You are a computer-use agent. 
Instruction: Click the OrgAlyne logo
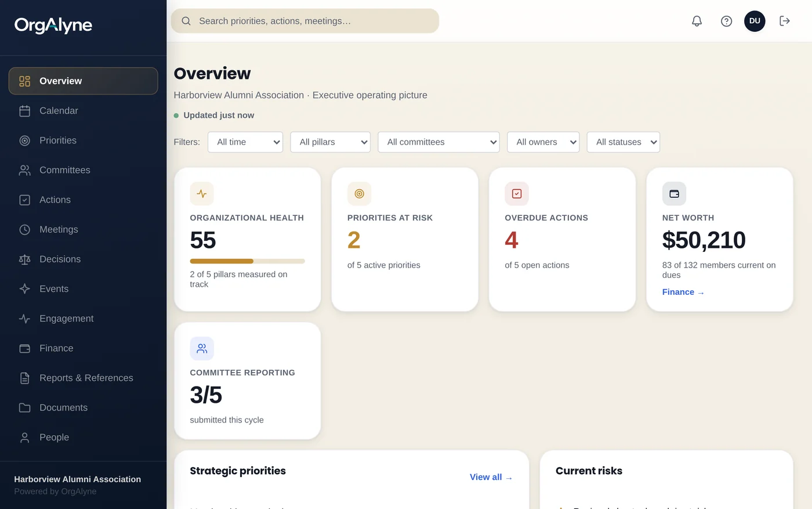tap(53, 25)
